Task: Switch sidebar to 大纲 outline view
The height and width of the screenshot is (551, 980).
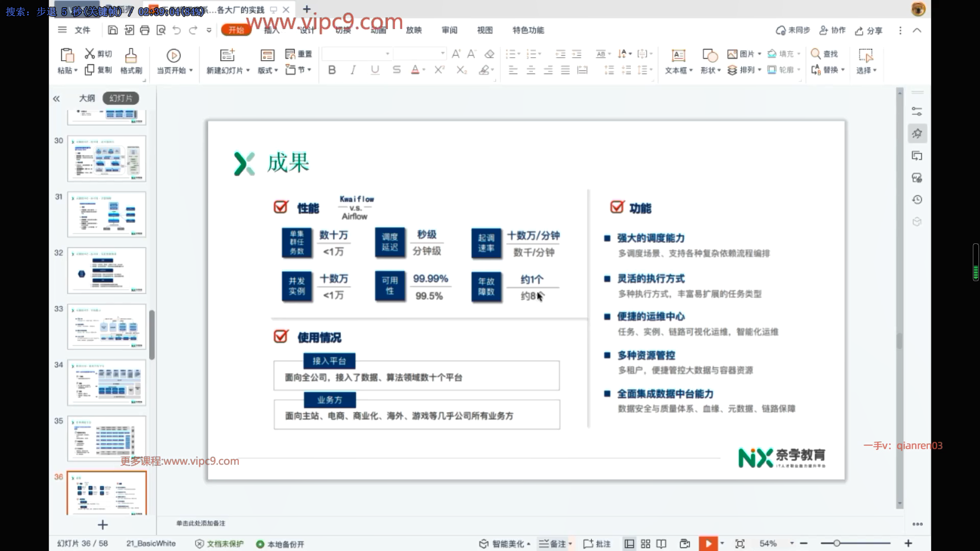Action: [x=87, y=98]
